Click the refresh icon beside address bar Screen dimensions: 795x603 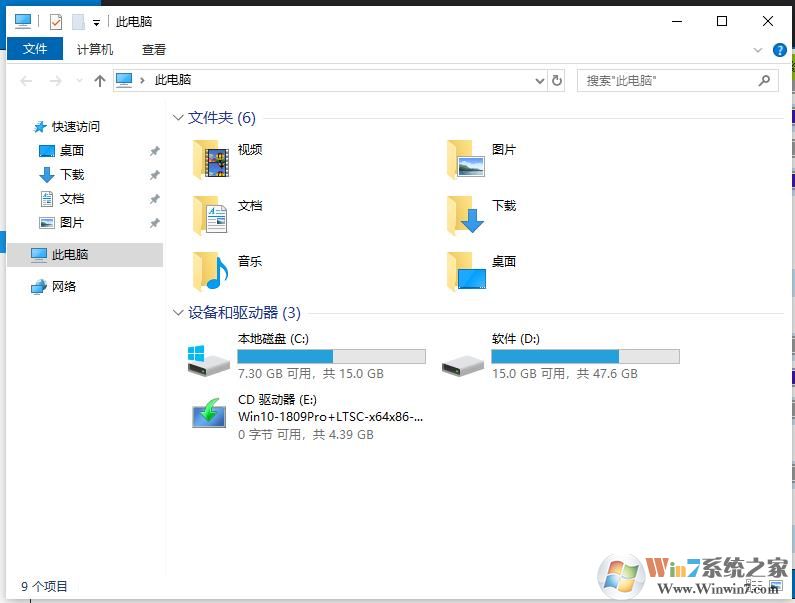557,80
